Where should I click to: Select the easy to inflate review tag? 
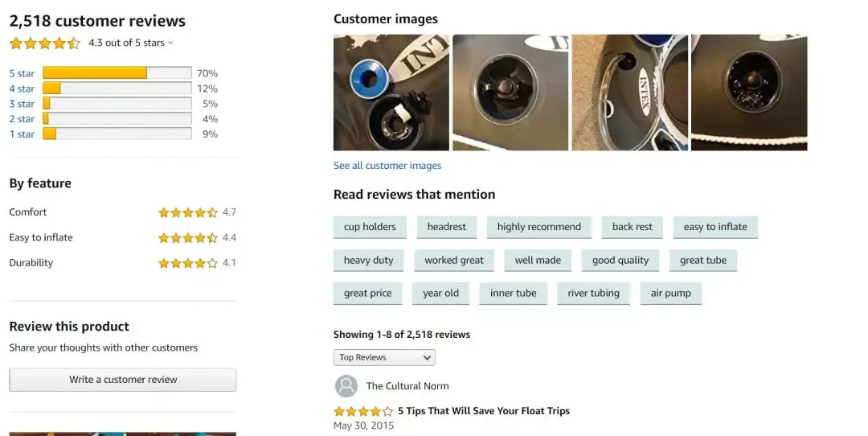click(715, 227)
